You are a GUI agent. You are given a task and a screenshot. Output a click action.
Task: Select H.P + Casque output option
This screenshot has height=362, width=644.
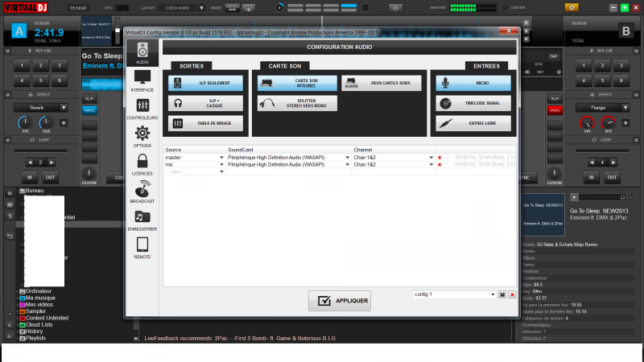coord(205,103)
